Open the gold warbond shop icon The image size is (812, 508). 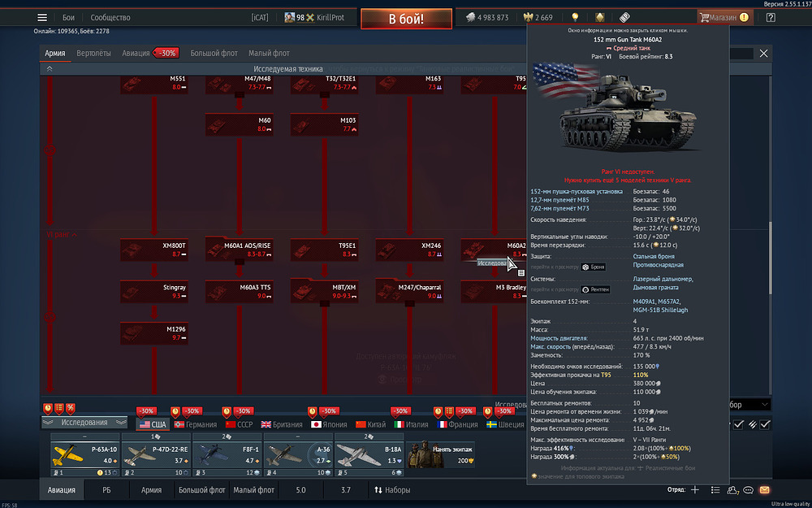[600, 18]
